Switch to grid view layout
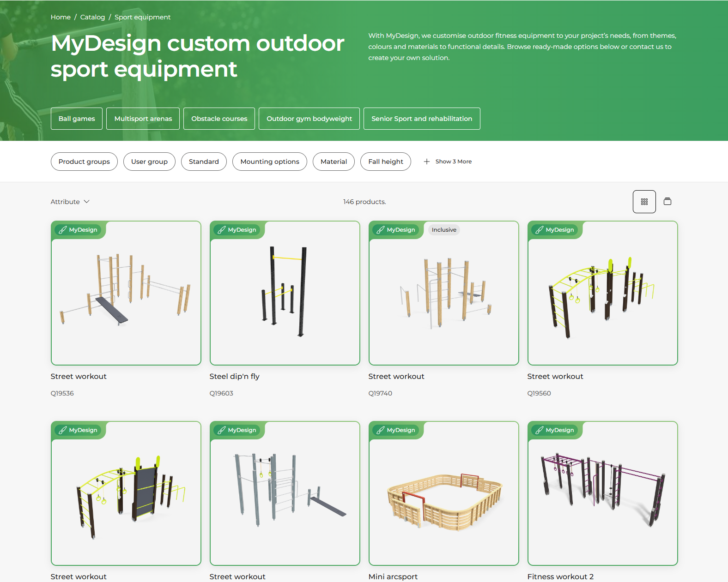Image resolution: width=728 pixels, height=582 pixels. pyautogui.click(x=644, y=202)
